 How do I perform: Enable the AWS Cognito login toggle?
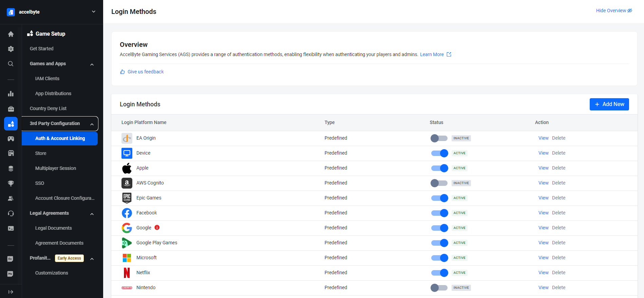coord(439,183)
